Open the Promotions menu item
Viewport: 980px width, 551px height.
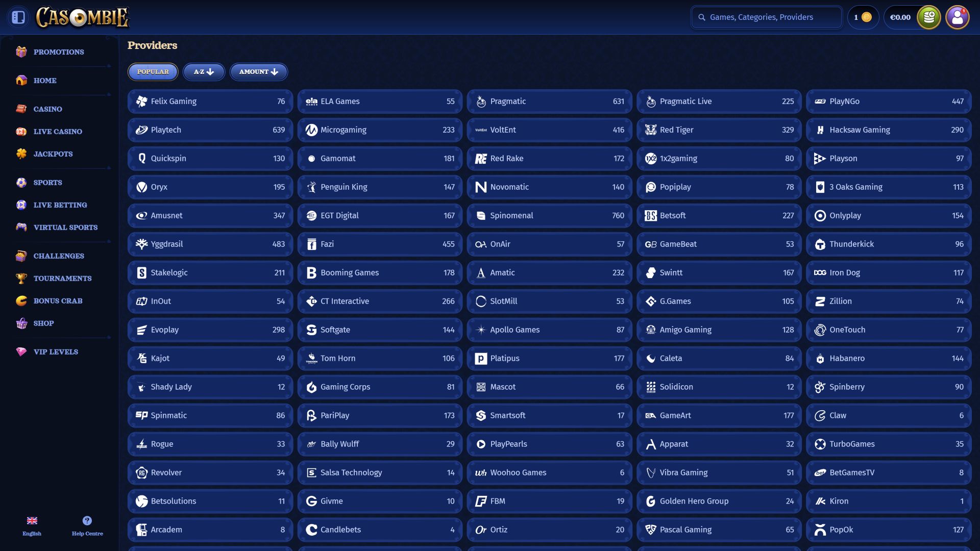tap(59, 52)
